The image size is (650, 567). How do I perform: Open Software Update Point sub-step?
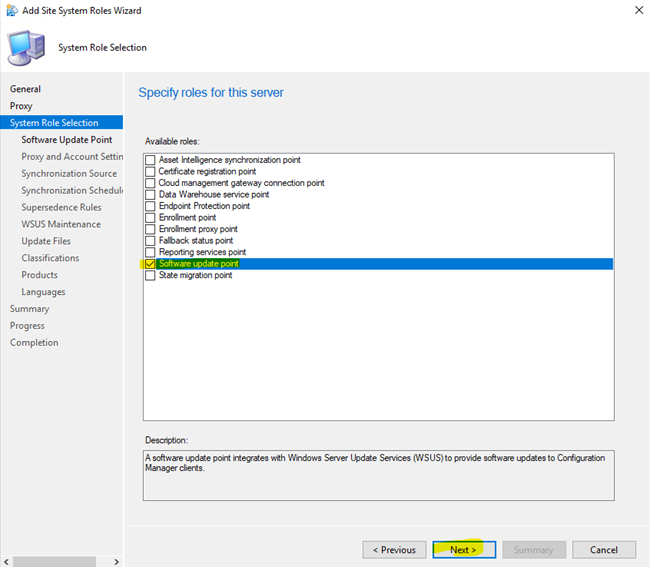(67, 140)
